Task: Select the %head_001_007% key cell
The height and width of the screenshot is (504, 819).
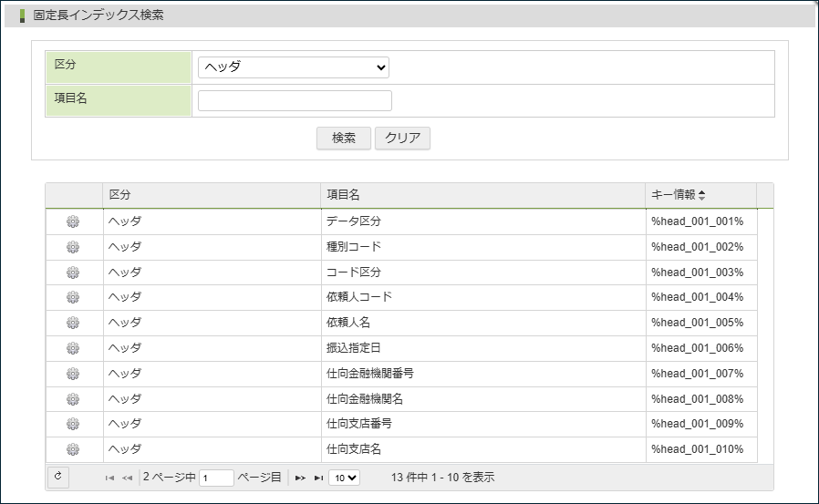Action: click(x=697, y=374)
